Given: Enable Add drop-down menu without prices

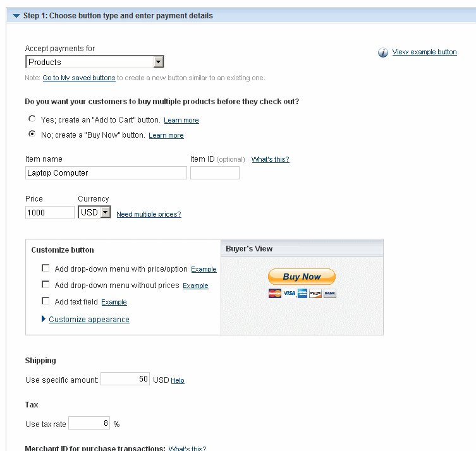Looking at the screenshot, I should coord(46,284).
